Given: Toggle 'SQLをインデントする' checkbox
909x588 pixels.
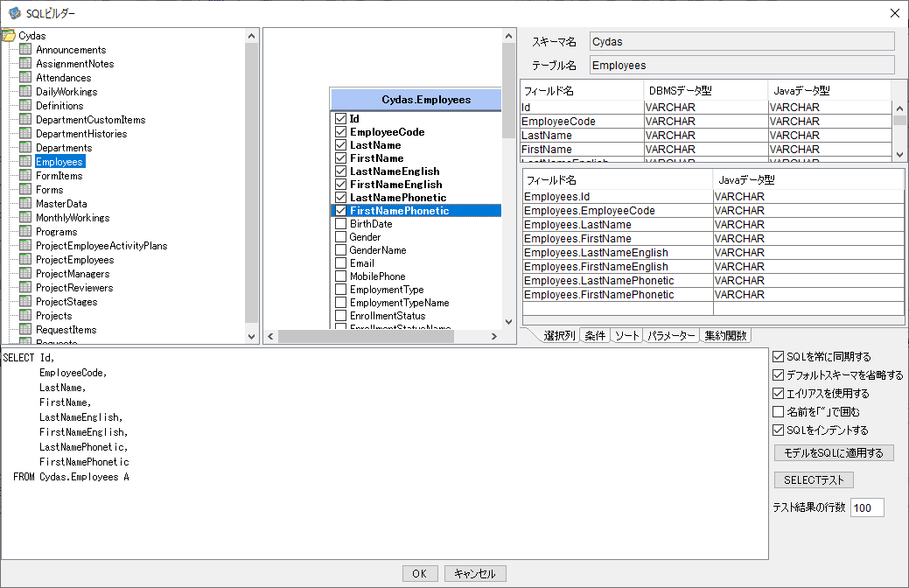Looking at the screenshot, I should tap(778, 430).
